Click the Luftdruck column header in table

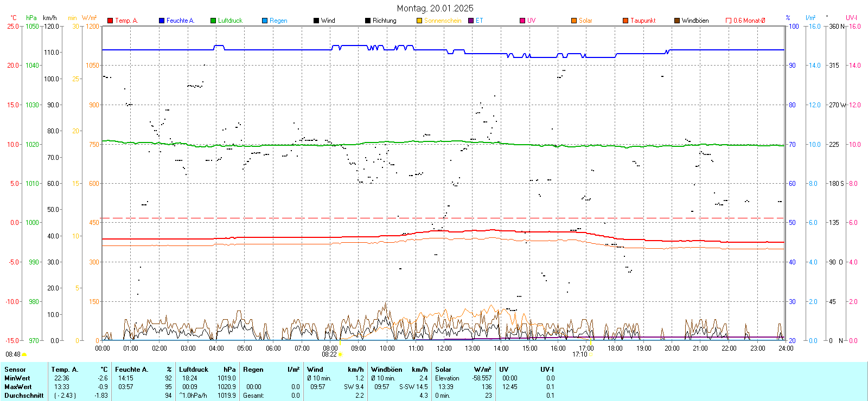[194, 370]
